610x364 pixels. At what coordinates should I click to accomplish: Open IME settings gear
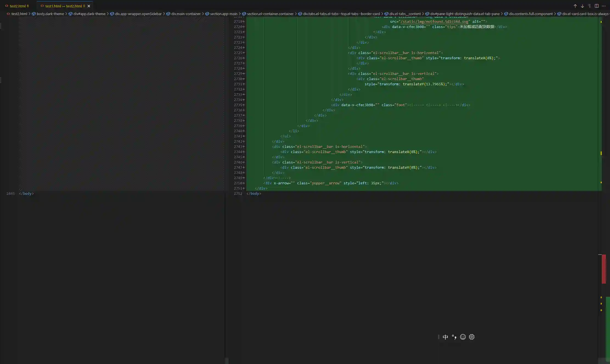point(472,337)
